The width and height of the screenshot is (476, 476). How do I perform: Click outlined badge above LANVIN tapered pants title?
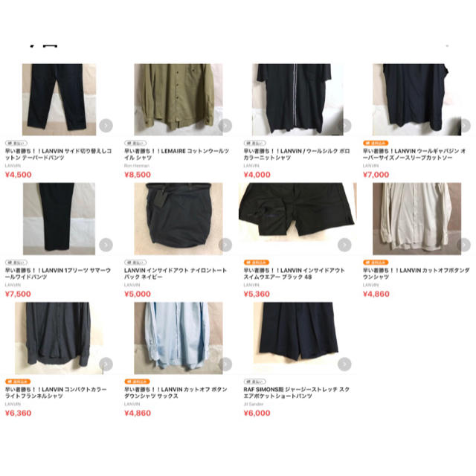pos(16,143)
